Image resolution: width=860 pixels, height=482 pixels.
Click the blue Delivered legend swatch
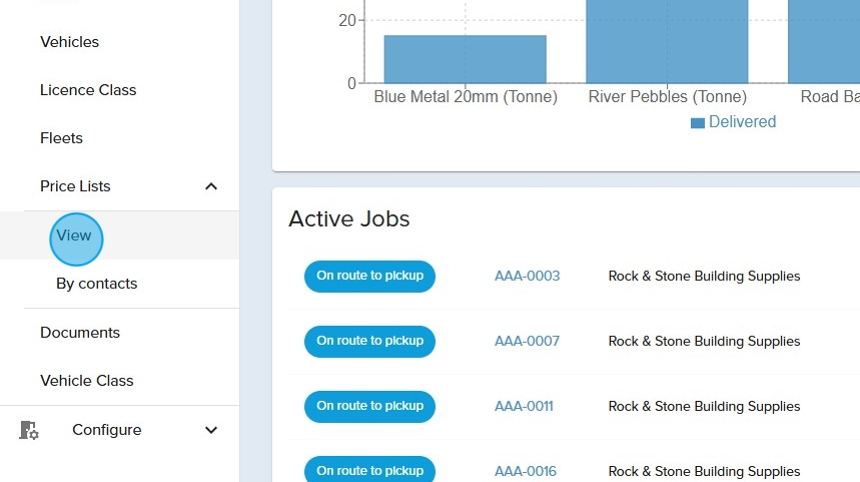pyautogui.click(x=697, y=123)
